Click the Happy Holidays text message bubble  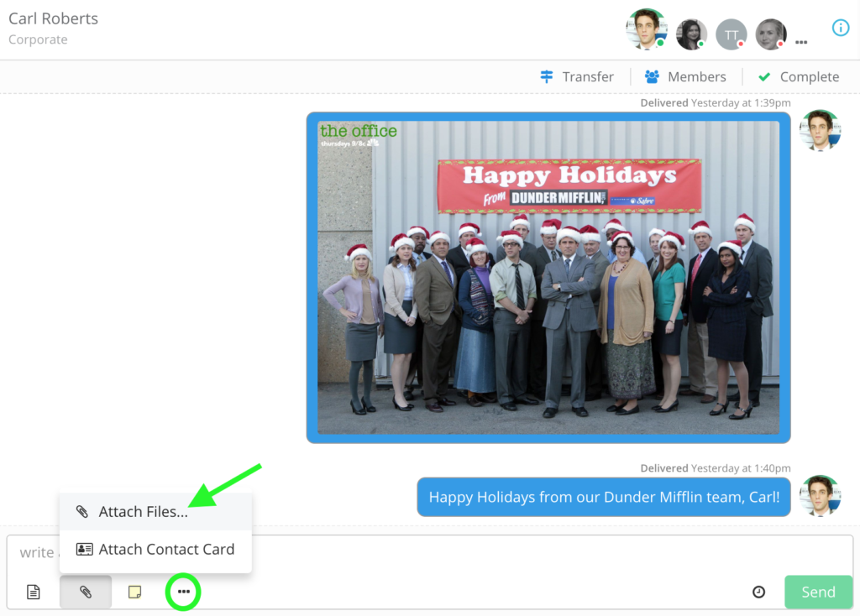[x=604, y=497]
